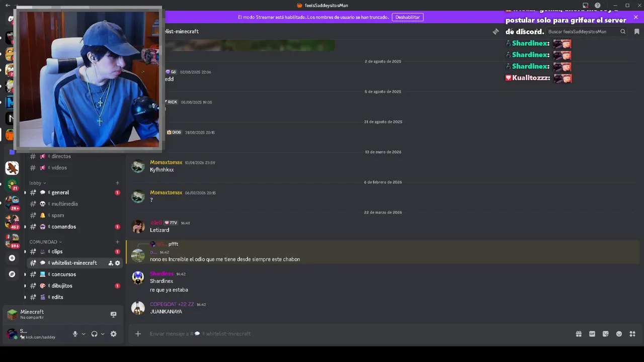Click the 'nono es increible el odio' message

(225, 259)
